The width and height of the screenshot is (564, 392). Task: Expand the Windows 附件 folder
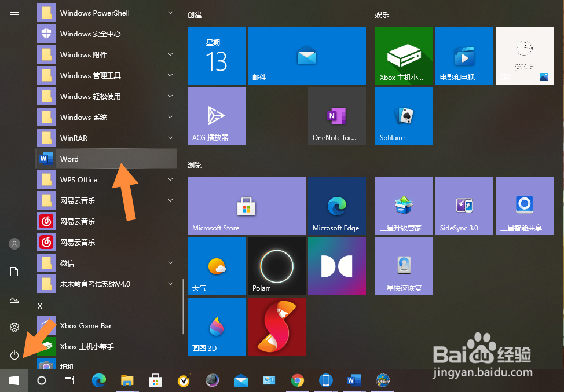coord(106,54)
